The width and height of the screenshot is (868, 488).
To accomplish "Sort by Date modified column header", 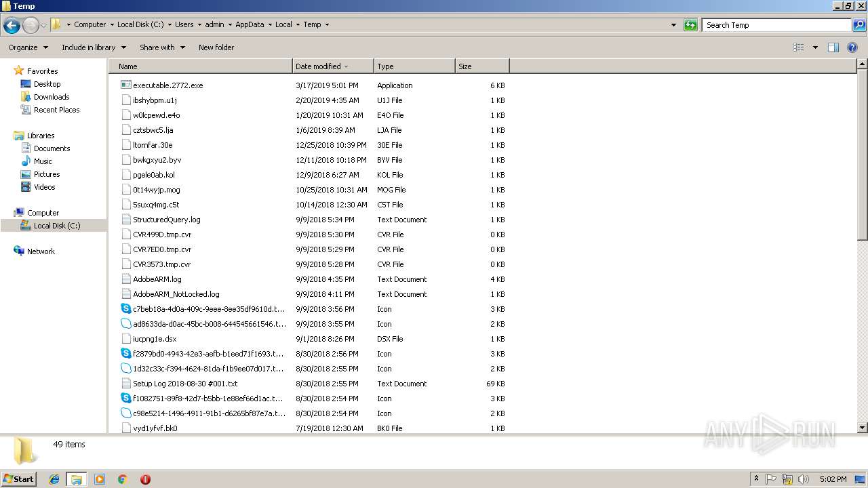I will click(333, 66).
